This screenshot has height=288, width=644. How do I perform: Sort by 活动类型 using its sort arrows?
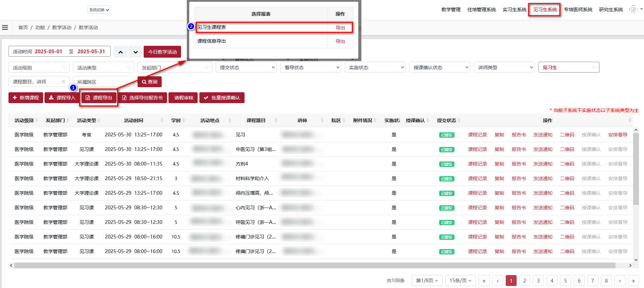99,120
